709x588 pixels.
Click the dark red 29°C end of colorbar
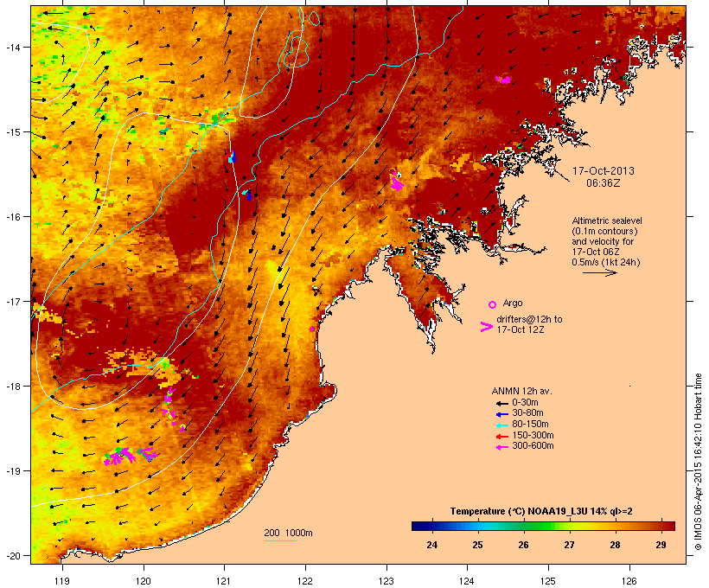(x=668, y=526)
